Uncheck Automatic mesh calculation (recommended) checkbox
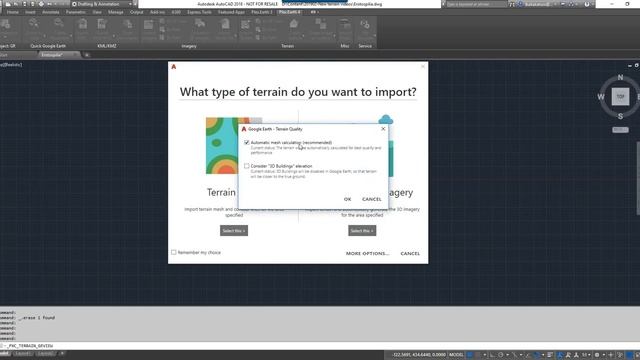This screenshot has height=360, width=640. (x=247, y=142)
